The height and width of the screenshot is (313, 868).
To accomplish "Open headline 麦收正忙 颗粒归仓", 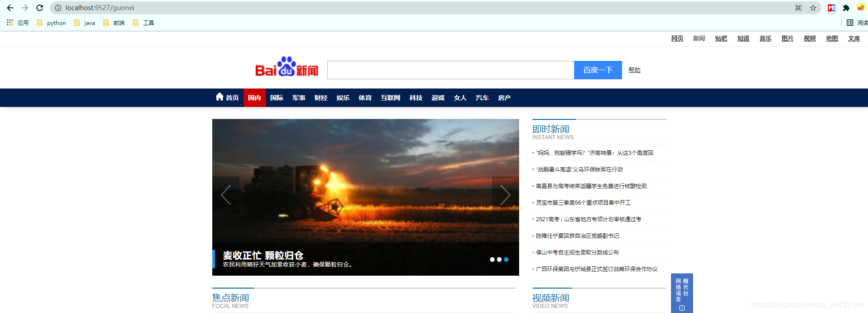I will tap(263, 255).
